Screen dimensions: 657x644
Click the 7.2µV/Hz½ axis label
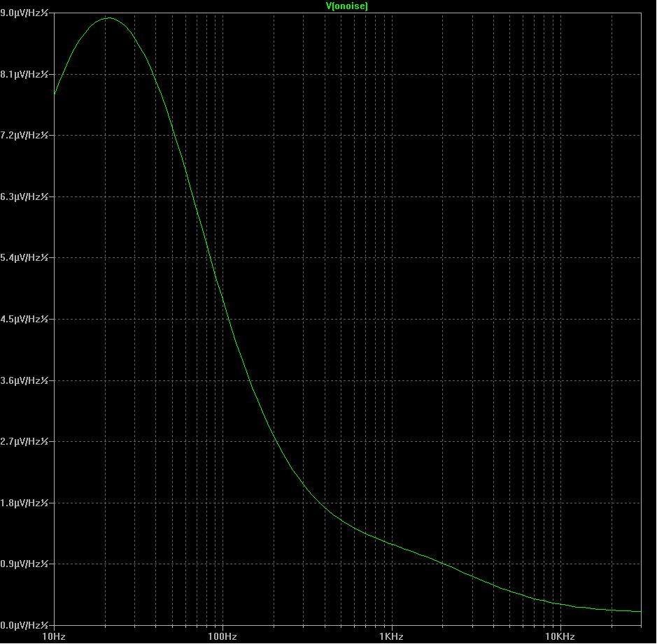click(x=24, y=135)
